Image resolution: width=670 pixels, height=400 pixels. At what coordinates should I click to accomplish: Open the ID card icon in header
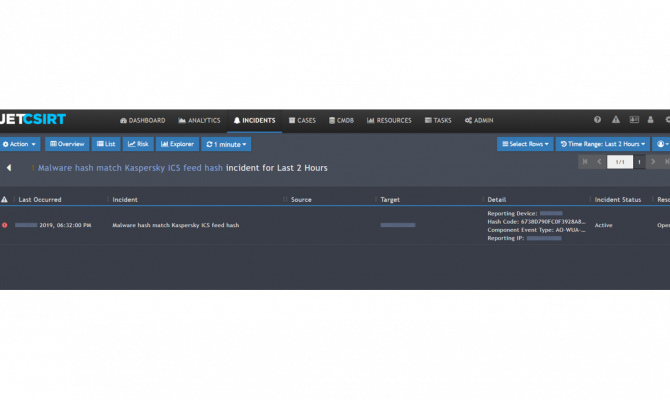634,120
